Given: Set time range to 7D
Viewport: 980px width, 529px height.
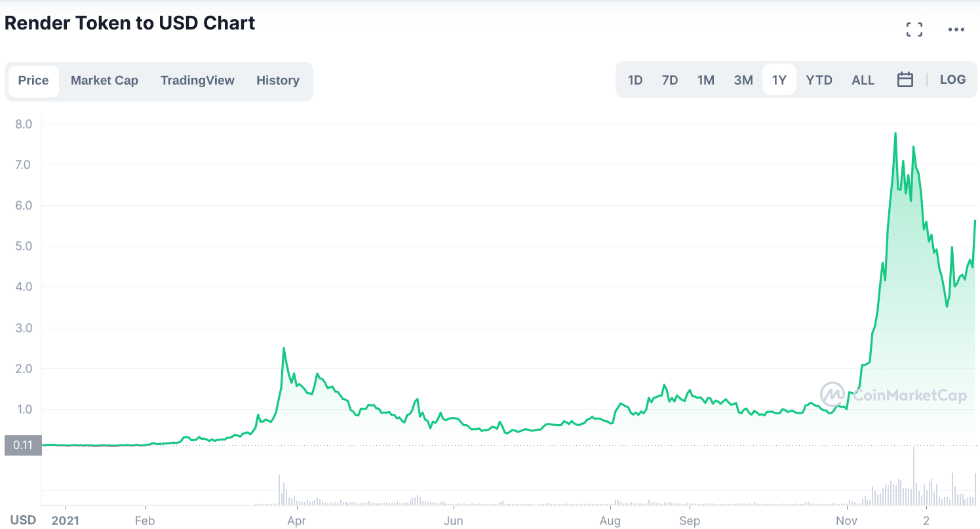Looking at the screenshot, I should pos(669,80).
